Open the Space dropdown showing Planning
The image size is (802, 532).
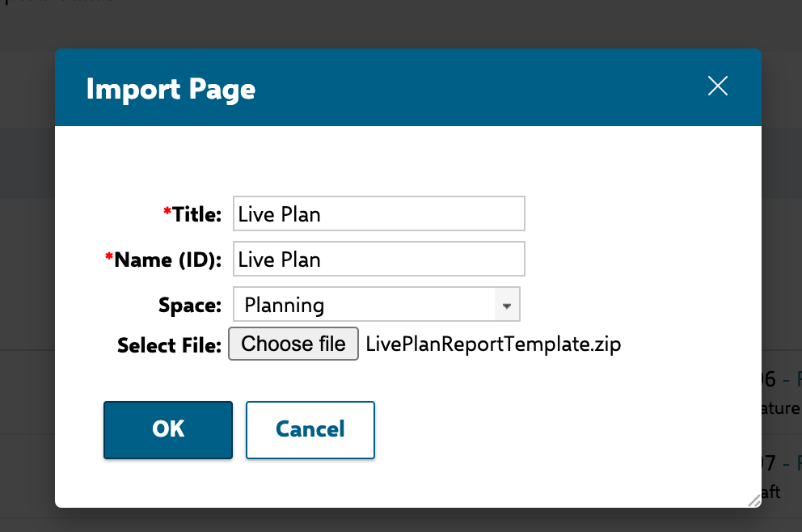[x=377, y=304]
